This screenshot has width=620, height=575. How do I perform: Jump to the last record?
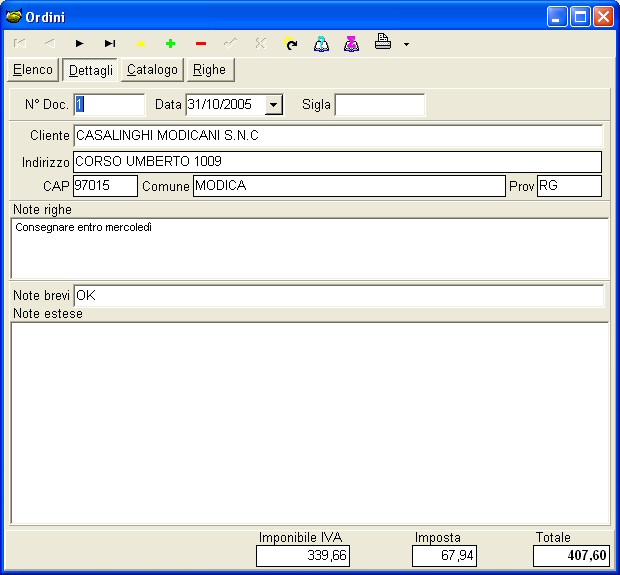(x=110, y=43)
